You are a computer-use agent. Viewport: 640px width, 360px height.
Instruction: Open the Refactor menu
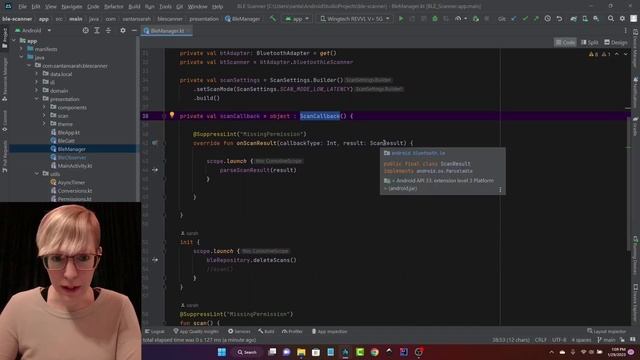tap(113, 7)
